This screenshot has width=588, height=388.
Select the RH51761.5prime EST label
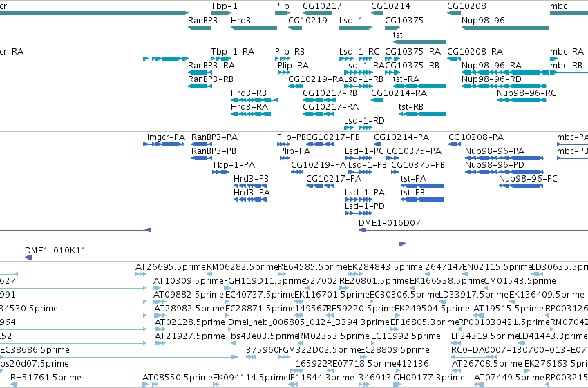click(x=46, y=378)
